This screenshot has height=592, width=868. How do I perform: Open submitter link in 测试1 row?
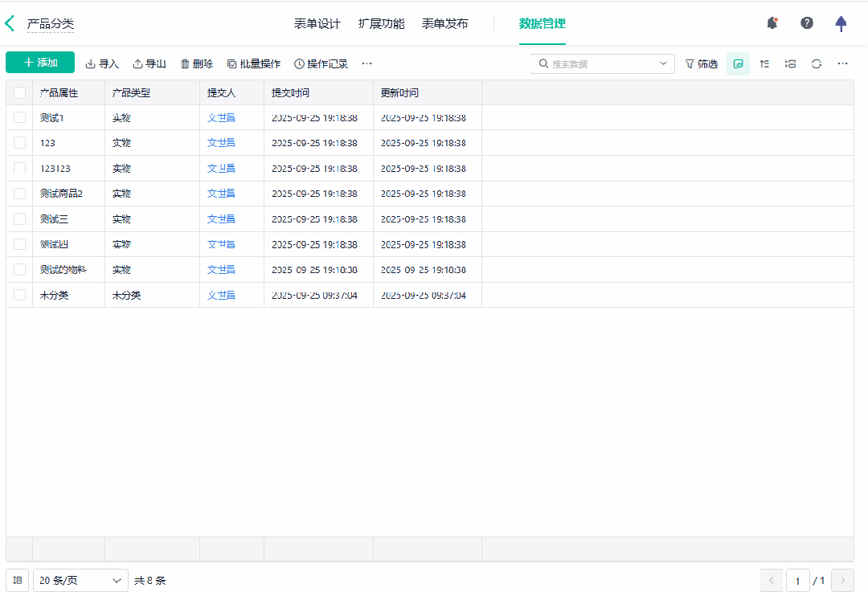coord(221,117)
